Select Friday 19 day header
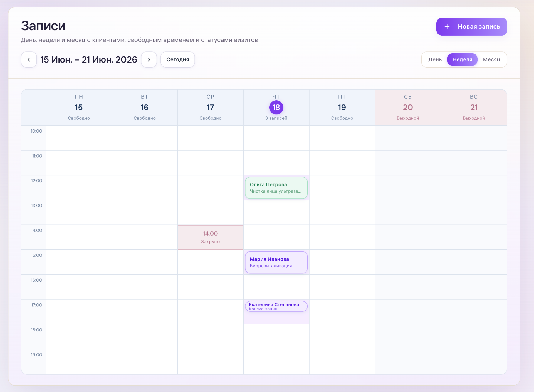Screen dimensions: 534x392 (342, 108)
